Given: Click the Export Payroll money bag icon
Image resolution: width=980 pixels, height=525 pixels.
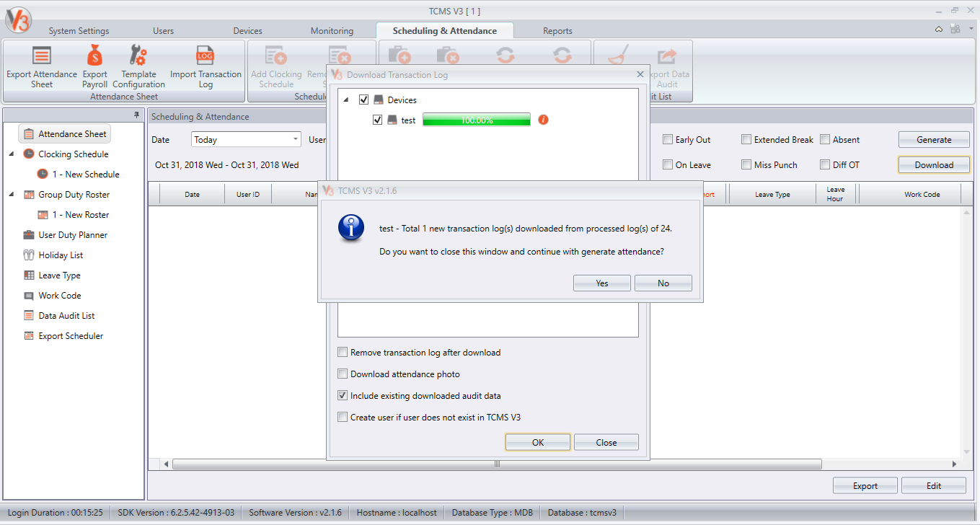Looking at the screenshot, I should [94, 56].
